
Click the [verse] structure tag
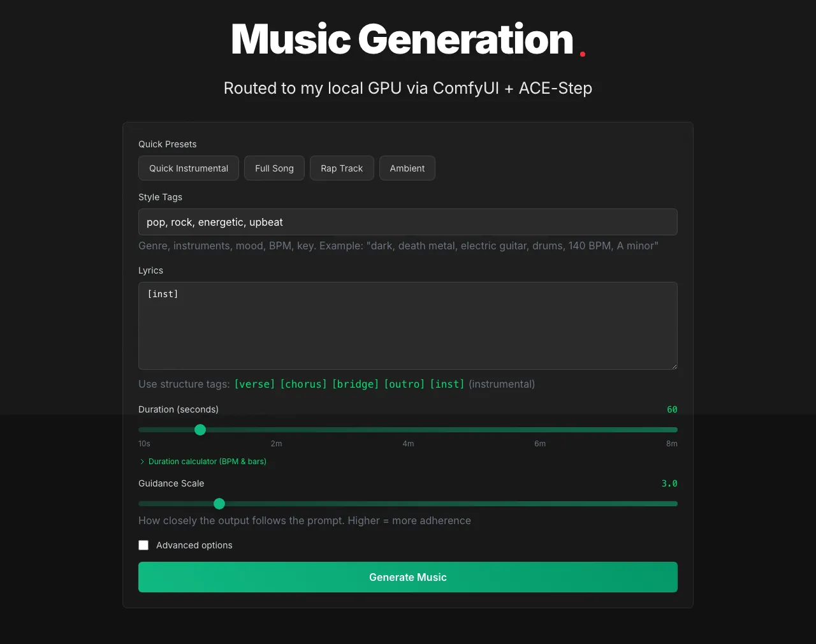254,384
